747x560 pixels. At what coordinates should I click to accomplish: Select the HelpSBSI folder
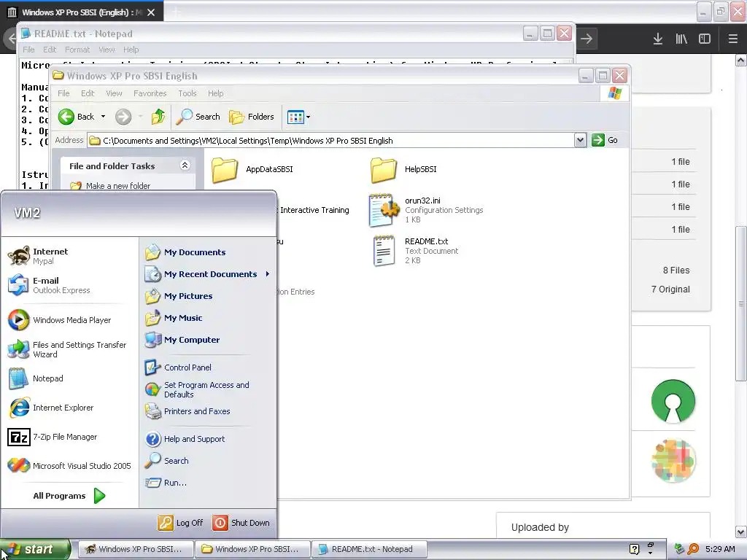coord(403,169)
